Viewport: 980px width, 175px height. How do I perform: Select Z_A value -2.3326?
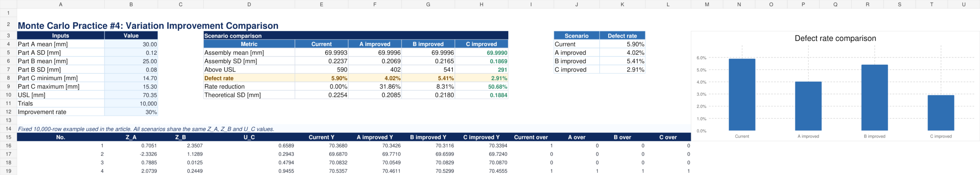[x=131, y=154]
